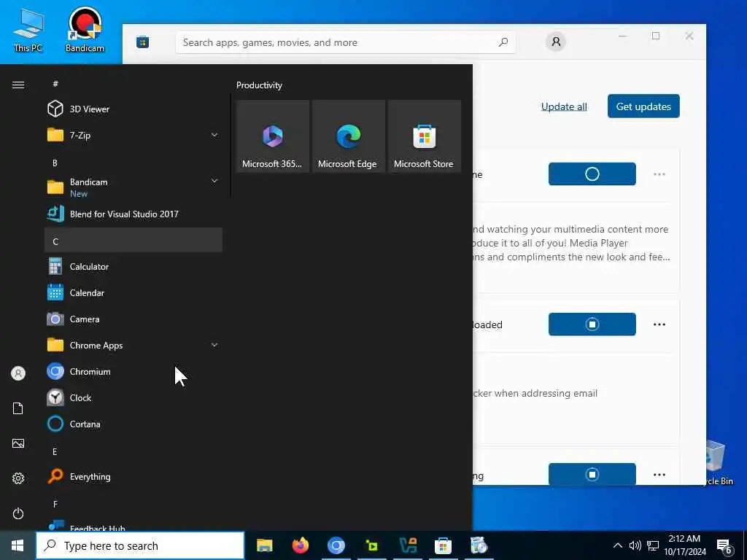Image resolution: width=747 pixels, height=560 pixels.
Task: Select the # section header
Action: [133, 84]
